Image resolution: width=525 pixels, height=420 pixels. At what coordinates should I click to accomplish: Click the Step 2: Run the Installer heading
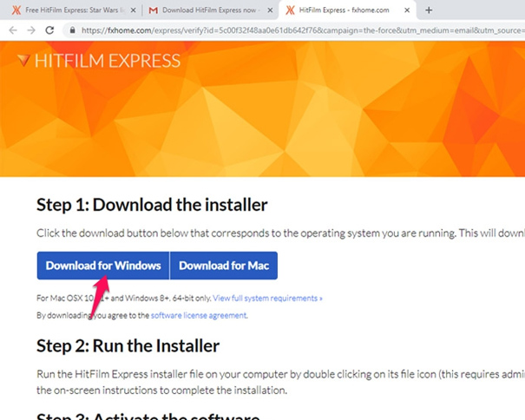(128, 345)
